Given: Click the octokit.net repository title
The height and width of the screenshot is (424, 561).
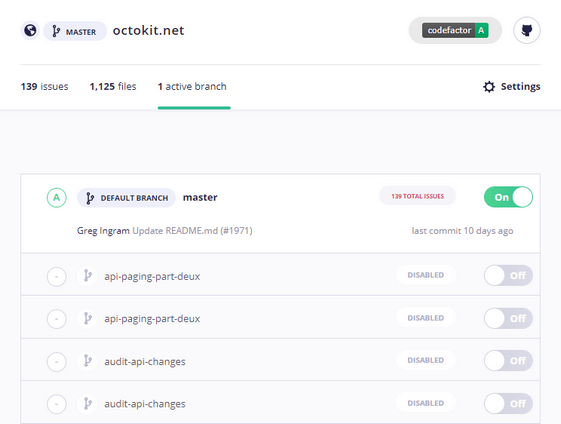Looking at the screenshot, I should coord(148,30).
